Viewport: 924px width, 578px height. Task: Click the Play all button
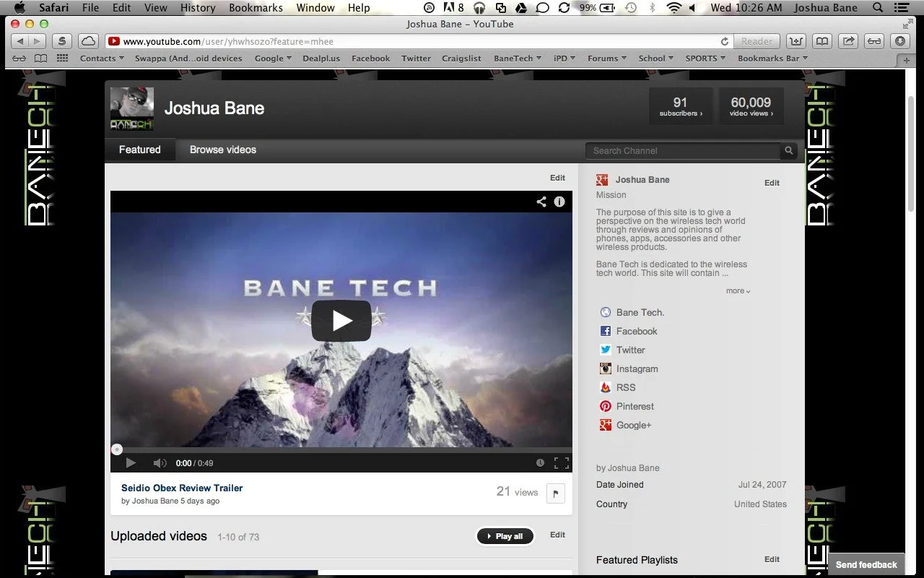(x=505, y=536)
